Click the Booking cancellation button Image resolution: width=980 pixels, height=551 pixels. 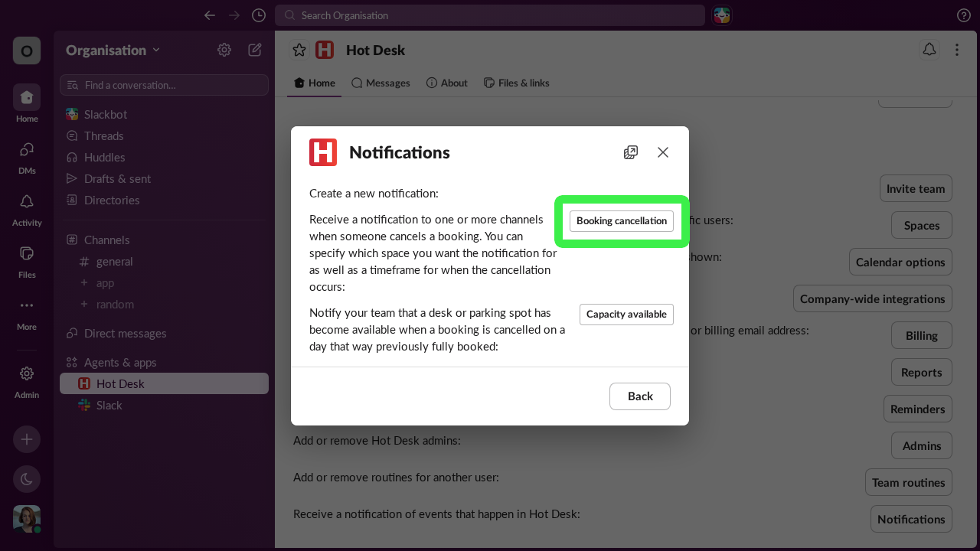coord(622,220)
